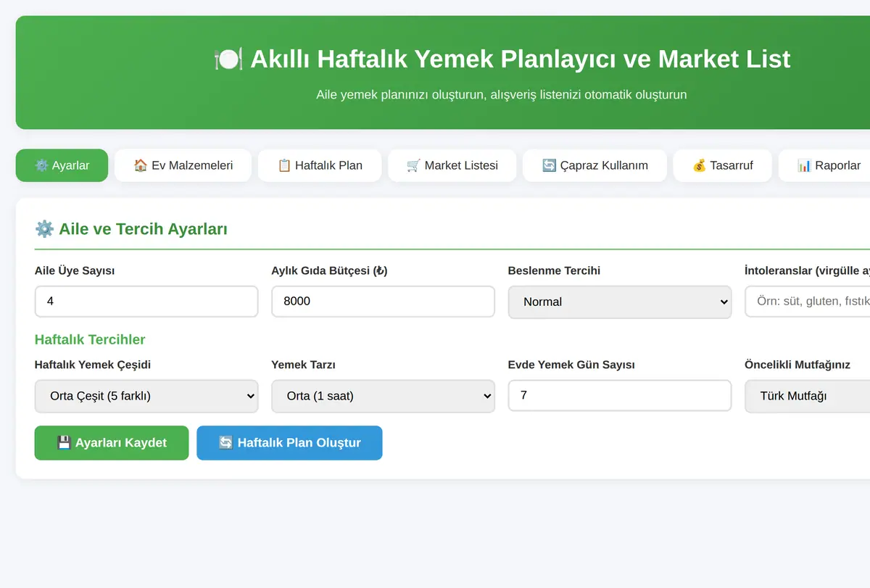The image size is (870, 588).
Task: Open the Tasarruf tab
Action: [x=722, y=165]
